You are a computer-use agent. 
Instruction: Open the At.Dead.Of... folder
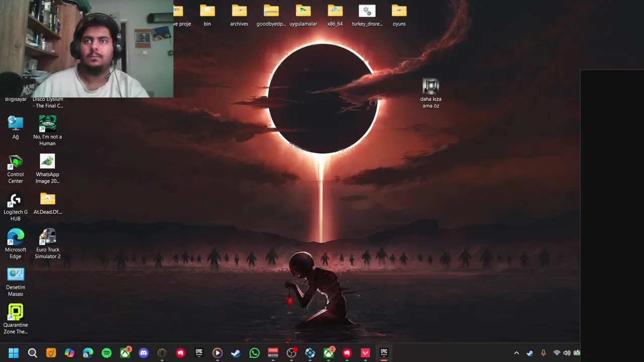tap(48, 204)
